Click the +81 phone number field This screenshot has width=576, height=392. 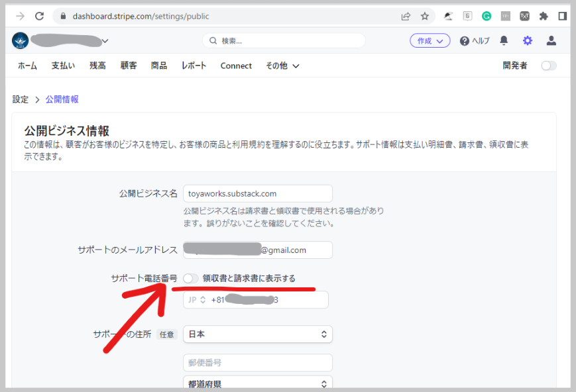coord(256,300)
